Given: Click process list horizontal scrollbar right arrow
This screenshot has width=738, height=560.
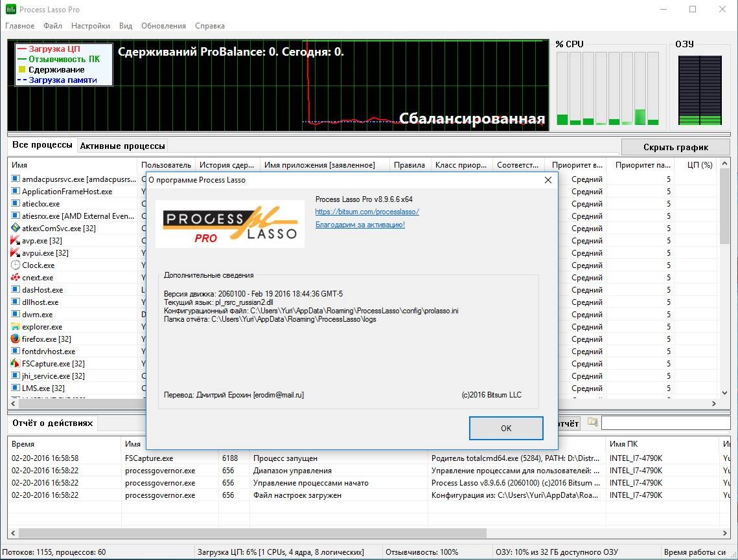Looking at the screenshot, I should 713,403.
